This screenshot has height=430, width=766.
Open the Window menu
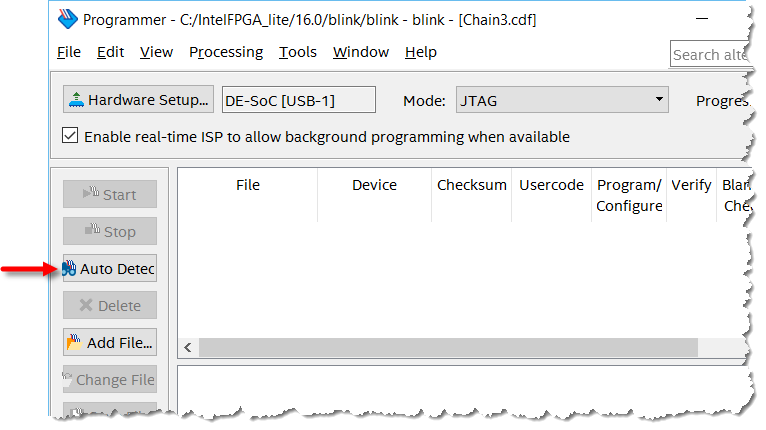361,52
